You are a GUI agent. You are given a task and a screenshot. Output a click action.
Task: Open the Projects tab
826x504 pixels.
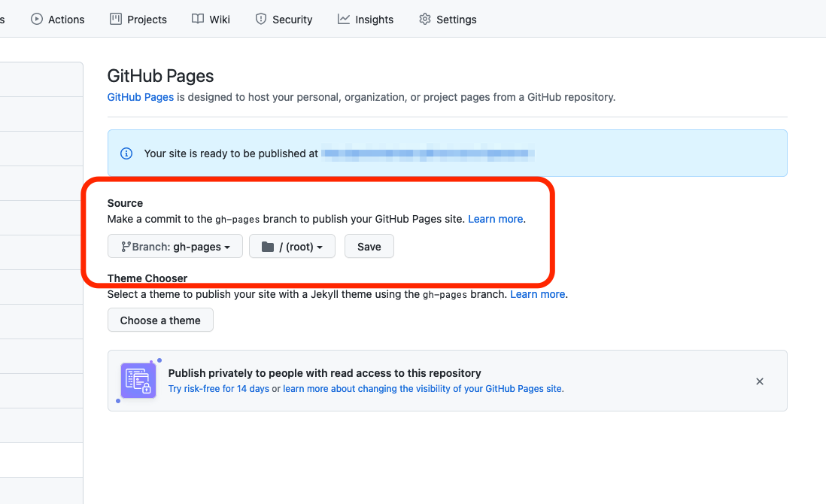coord(138,20)
